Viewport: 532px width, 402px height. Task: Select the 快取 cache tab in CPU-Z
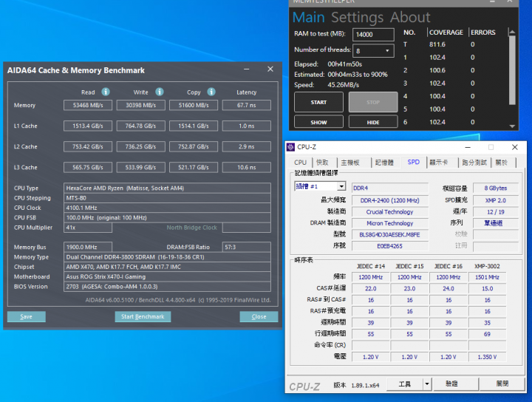[322, 163]
